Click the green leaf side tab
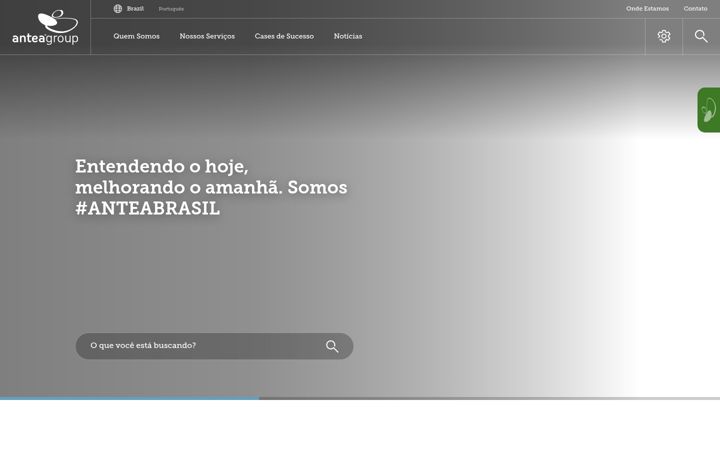 pyautogui.click(x=709, y=110)
